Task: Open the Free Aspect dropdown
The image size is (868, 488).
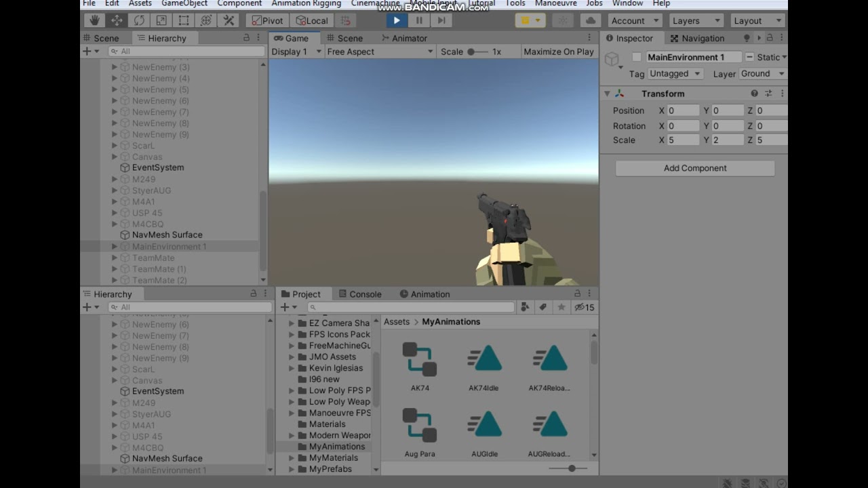Action: tap(380, 52)
